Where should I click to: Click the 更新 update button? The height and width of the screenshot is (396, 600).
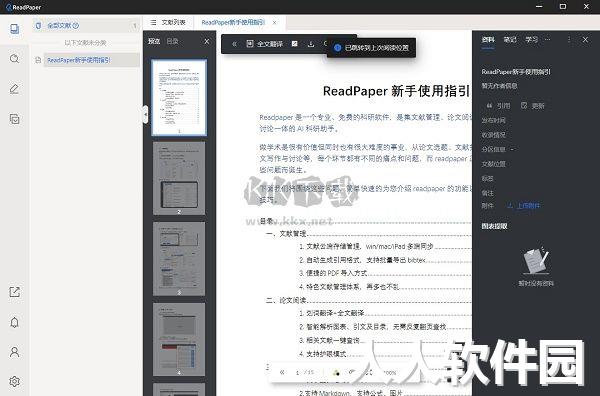pyautogui.click(x=533, y=106)
